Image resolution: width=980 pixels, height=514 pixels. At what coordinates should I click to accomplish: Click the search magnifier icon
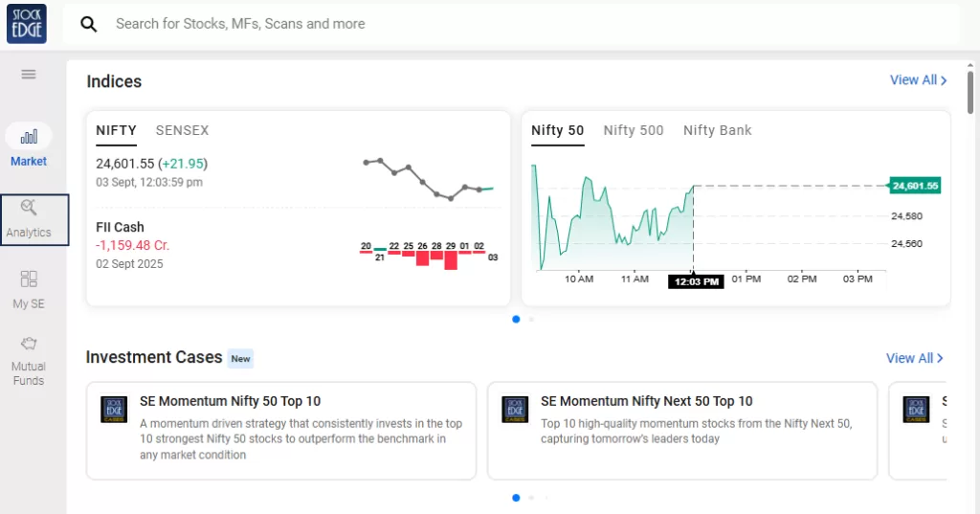point(89,24)
